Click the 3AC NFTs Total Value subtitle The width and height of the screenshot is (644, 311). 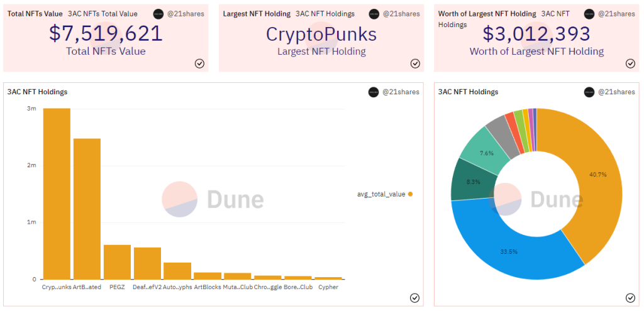pyautogui.click(x=103, y=14)
